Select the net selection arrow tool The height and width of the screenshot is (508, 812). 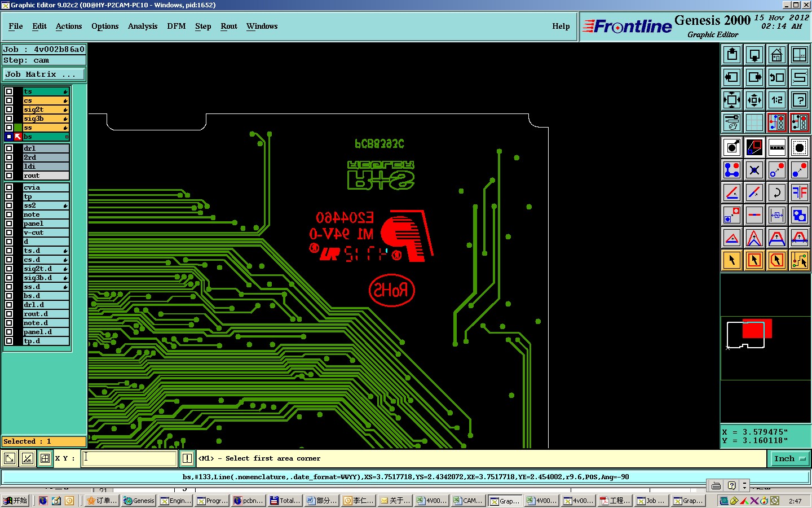point(800,260)
